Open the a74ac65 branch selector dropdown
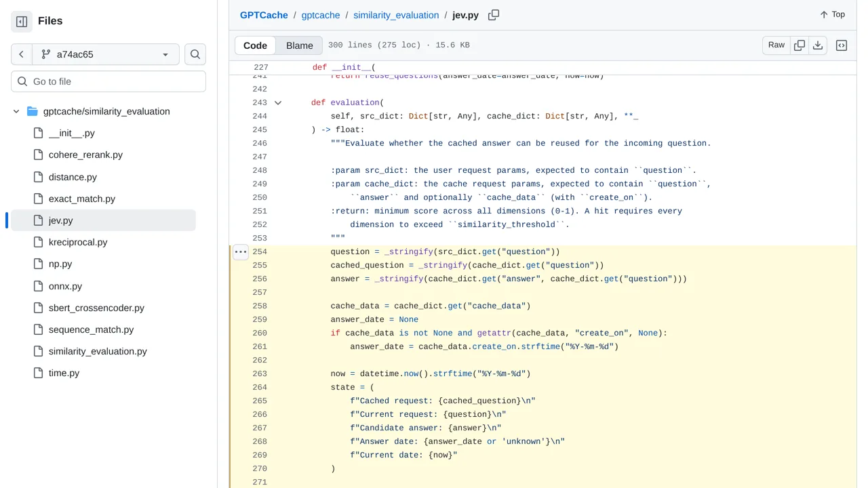868x488 pixels. pos(105,54)
